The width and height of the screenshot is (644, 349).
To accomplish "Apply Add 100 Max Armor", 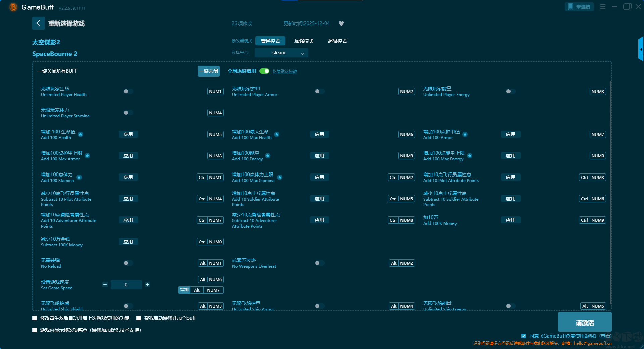I will (128, 156).
